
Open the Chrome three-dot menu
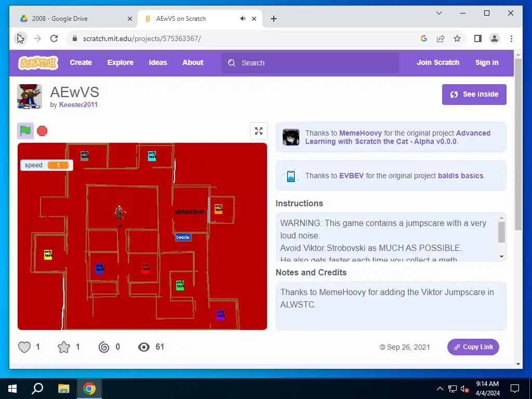pos(511,38)
